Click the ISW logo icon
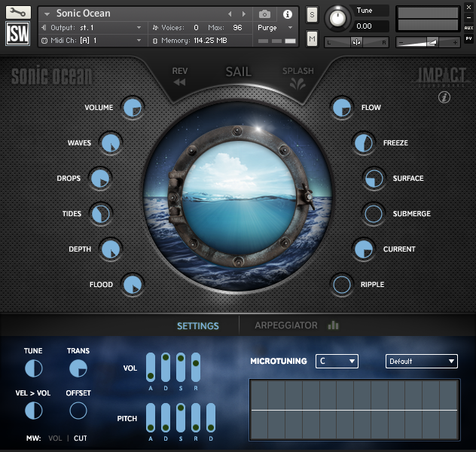Screen dimensions: 476x452 pyautogui.click(x=18, y=33)
